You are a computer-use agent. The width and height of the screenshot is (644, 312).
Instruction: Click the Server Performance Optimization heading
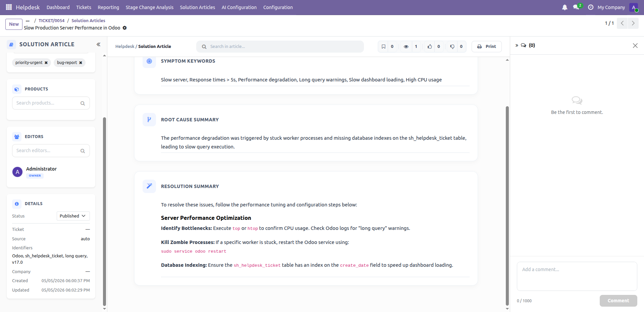[206, 218]
